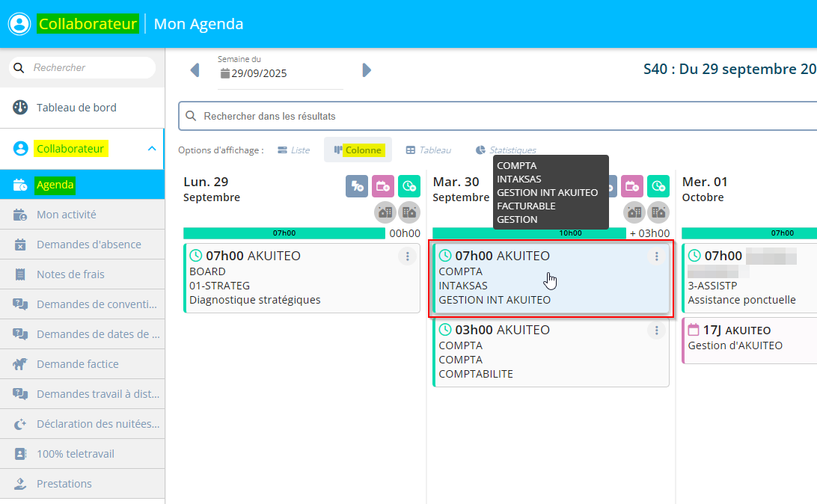Click Monday's blue quick-add icon
817x504 pixels.
pos(357,187)
